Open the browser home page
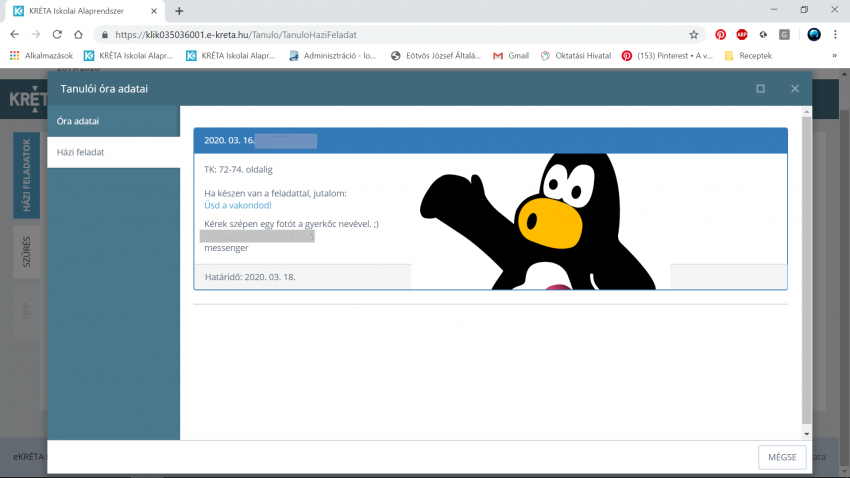This screenshot has width=850, height=478. click(78, 35)
